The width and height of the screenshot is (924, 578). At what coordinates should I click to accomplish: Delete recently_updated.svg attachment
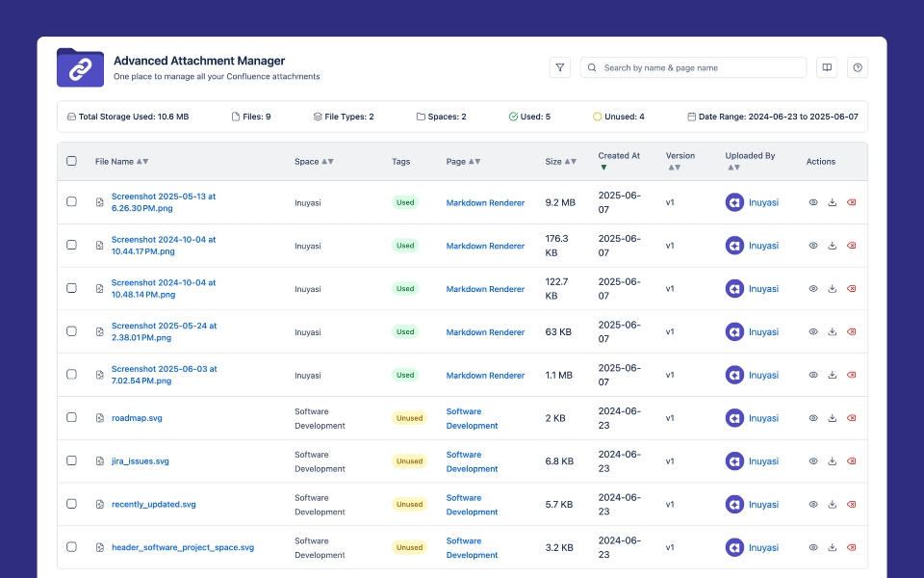(851, 505)
